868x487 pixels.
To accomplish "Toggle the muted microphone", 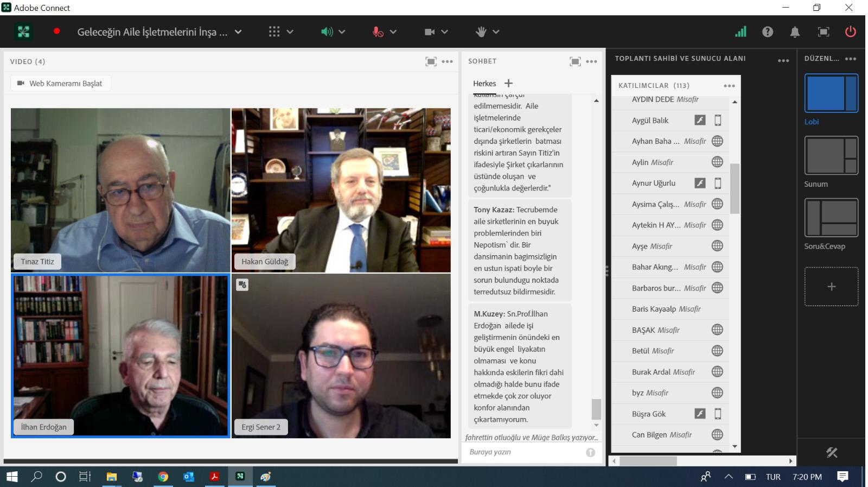I will (378, 32).
